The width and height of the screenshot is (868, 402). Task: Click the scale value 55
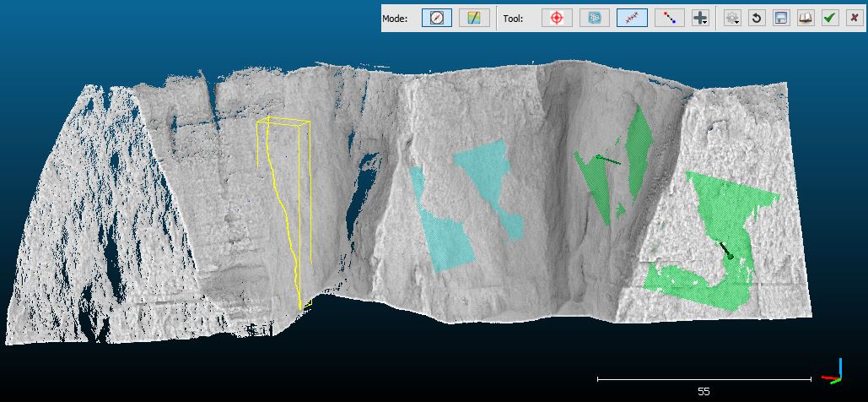click(x=704, y=392)
